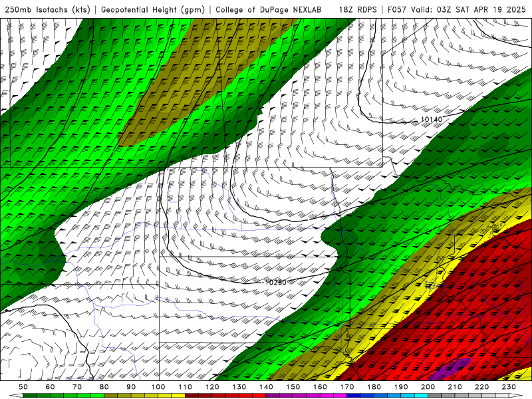
Task: Click the 230 value on the color scale
Action: click(x=509, y=387)
